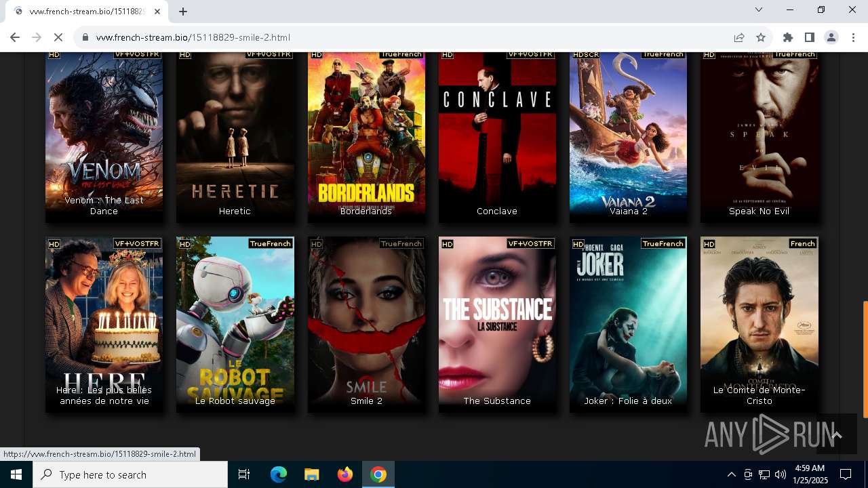
Task: Click The Substance title link
Action: coord(497,401)
